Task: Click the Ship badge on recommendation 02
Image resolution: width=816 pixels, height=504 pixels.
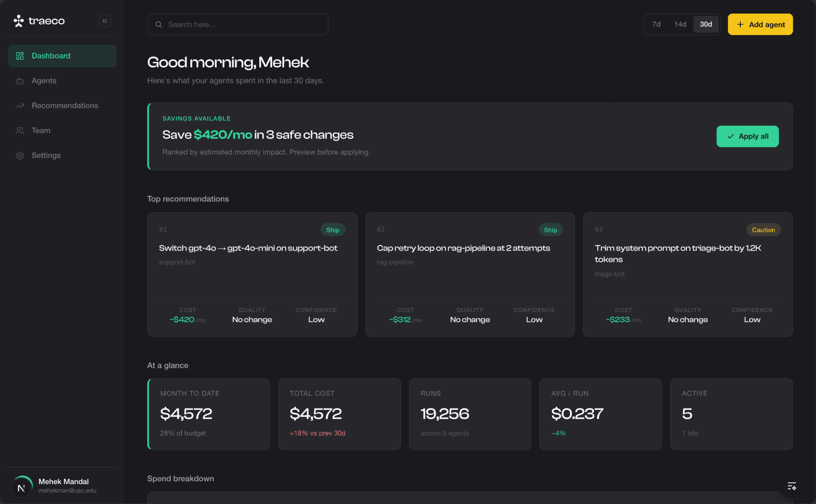Action: point(551,230)
